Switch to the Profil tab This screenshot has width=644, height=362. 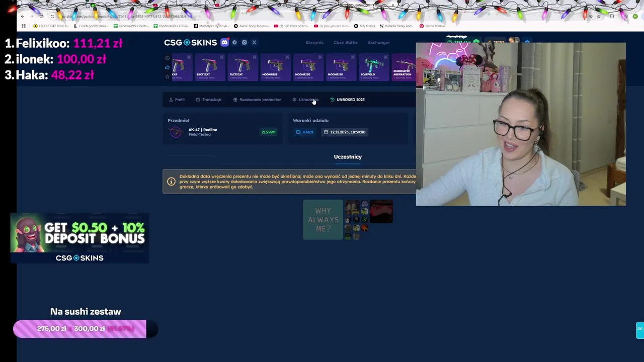[x=177, y=100]
